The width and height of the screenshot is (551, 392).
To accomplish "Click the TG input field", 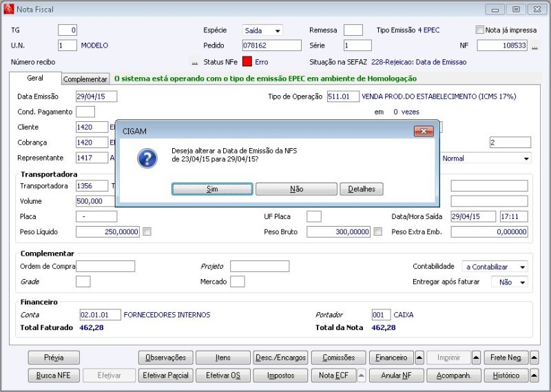I will click(67, 30).
